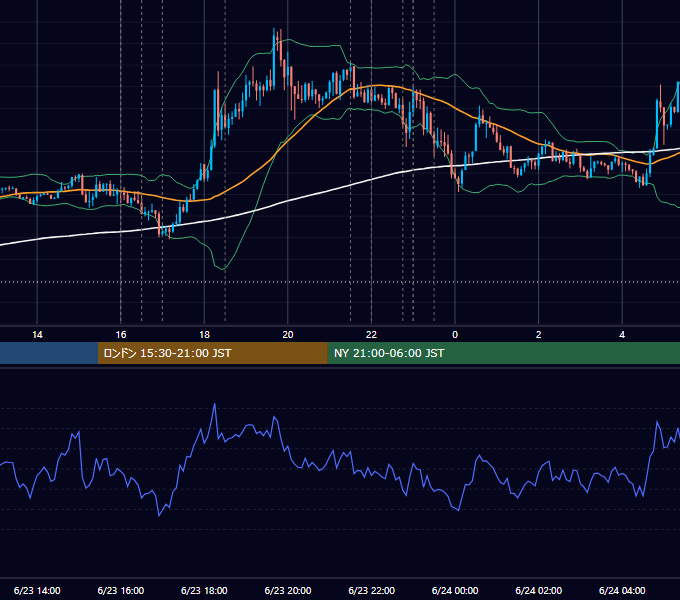
Task: Click the '16' hour label on the price chart axis
Action: point(121,335)
